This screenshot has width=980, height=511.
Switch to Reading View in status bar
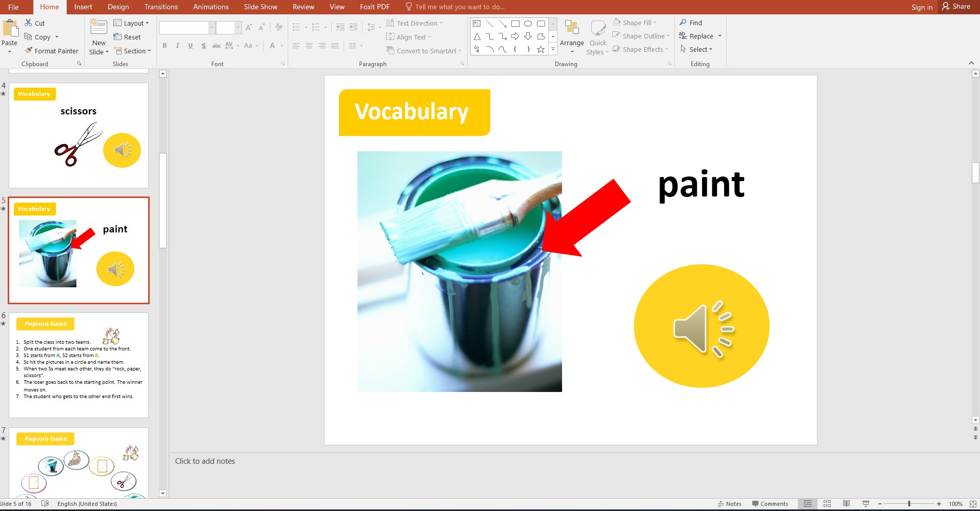click(x=846, y=504)
